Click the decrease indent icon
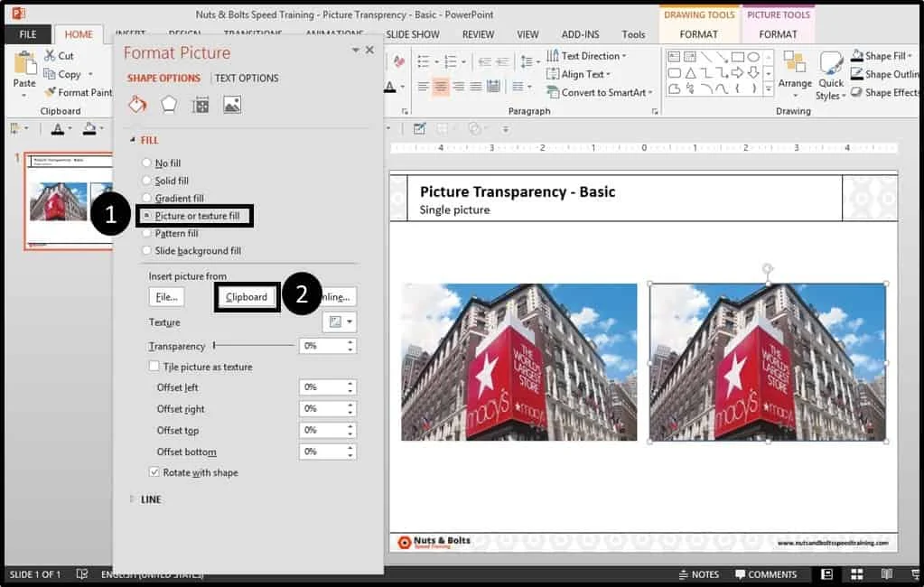The width and height of the screenshot is (924, 587). (x=484, y=61)
